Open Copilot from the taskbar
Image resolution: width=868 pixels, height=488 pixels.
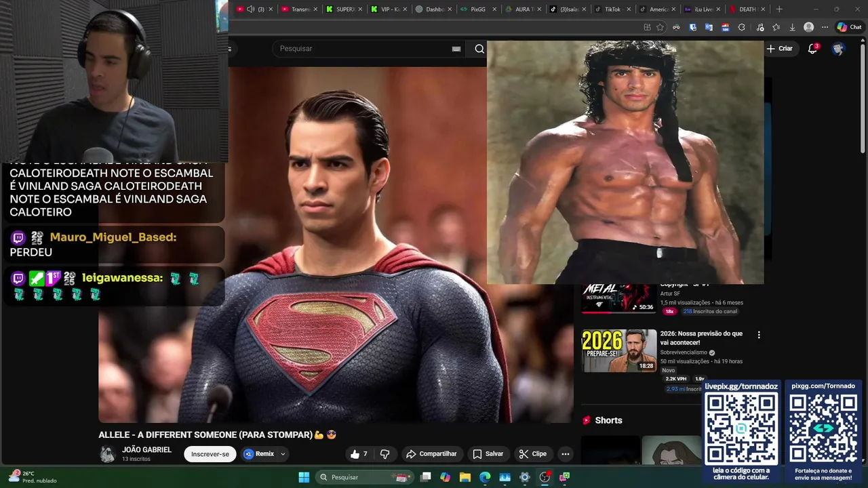click(x=445, y=477)
